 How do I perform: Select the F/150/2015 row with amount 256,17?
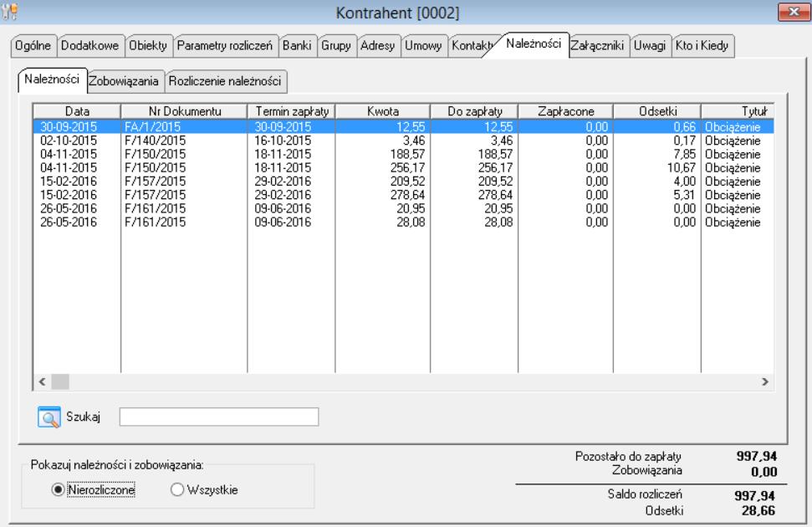(x=403, y=167)
